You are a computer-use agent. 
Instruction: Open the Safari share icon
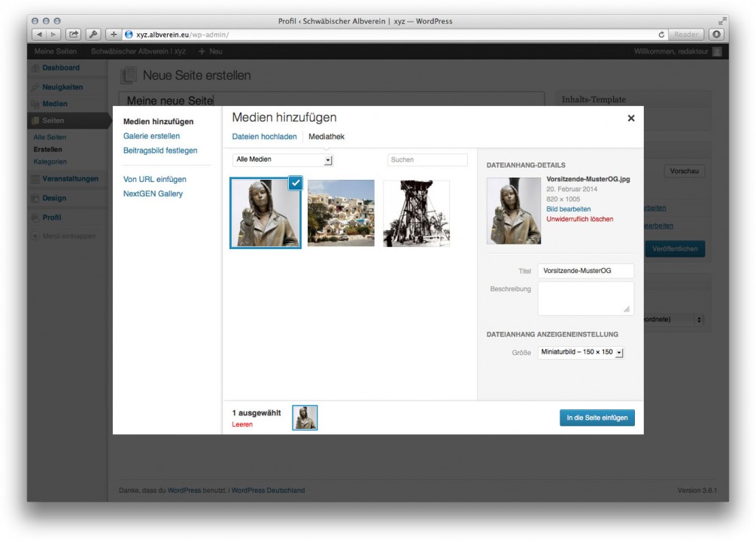click(73, 35)
